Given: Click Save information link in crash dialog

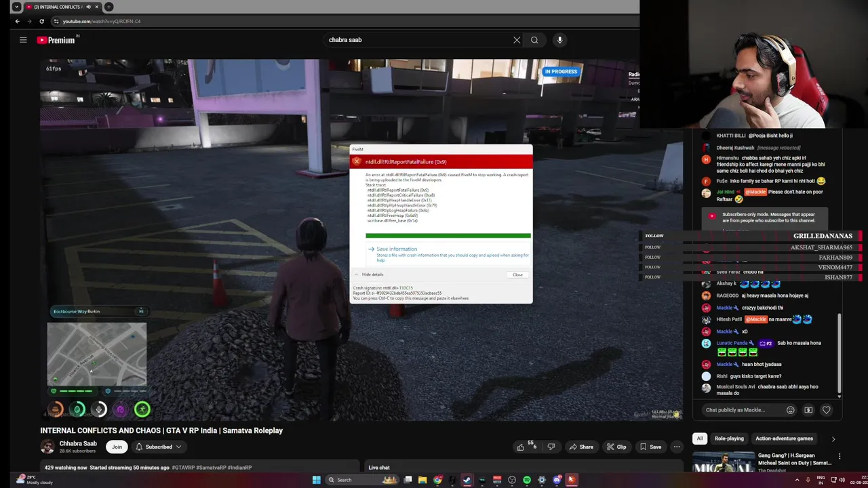Looking at the screenshot, I should [x=397, y=249].
